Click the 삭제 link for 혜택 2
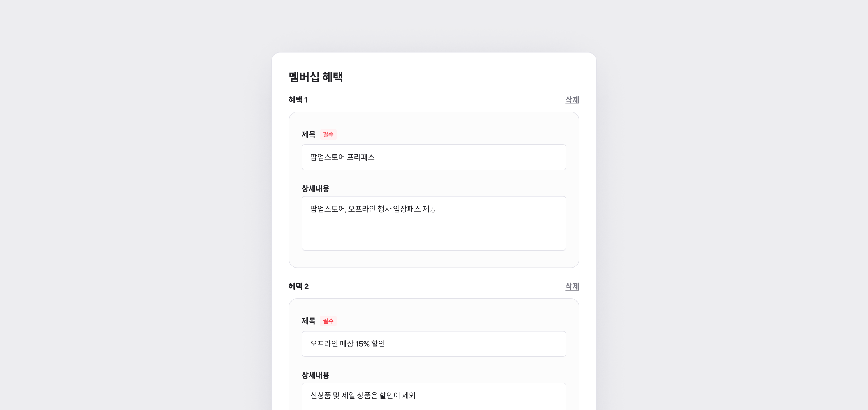The width and height of the screenshot is (868, 410). pos(572,286)
